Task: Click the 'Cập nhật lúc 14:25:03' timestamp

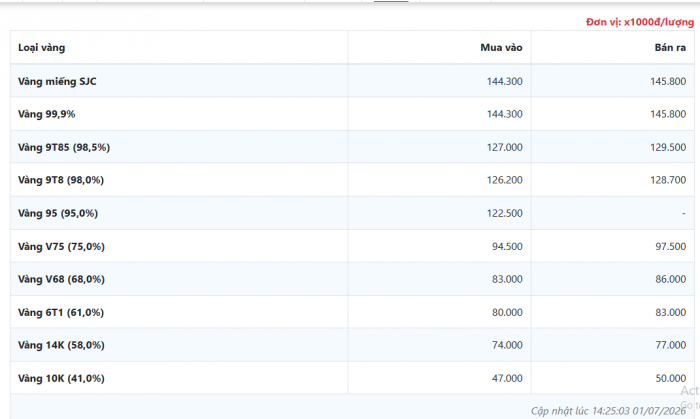Action: (608, 411)
